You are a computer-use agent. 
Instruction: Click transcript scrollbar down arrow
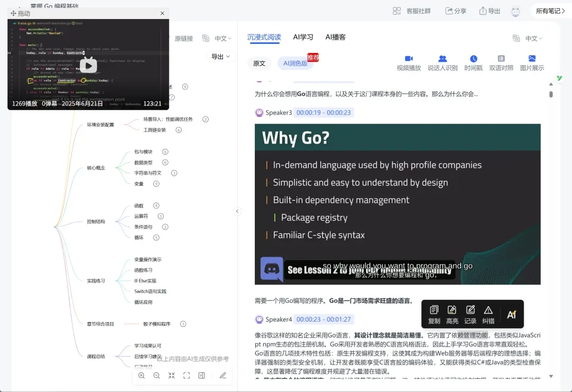[x=551, y=376]
